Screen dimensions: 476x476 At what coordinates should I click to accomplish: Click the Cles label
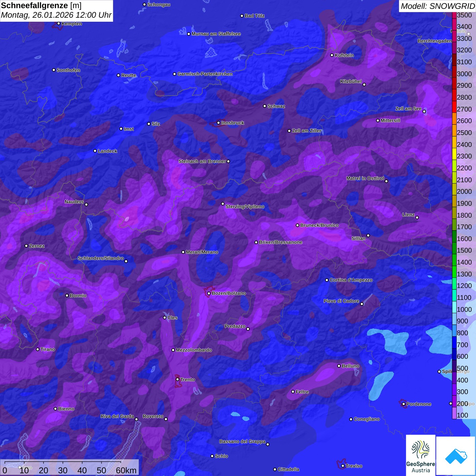(x=172, y=318)
